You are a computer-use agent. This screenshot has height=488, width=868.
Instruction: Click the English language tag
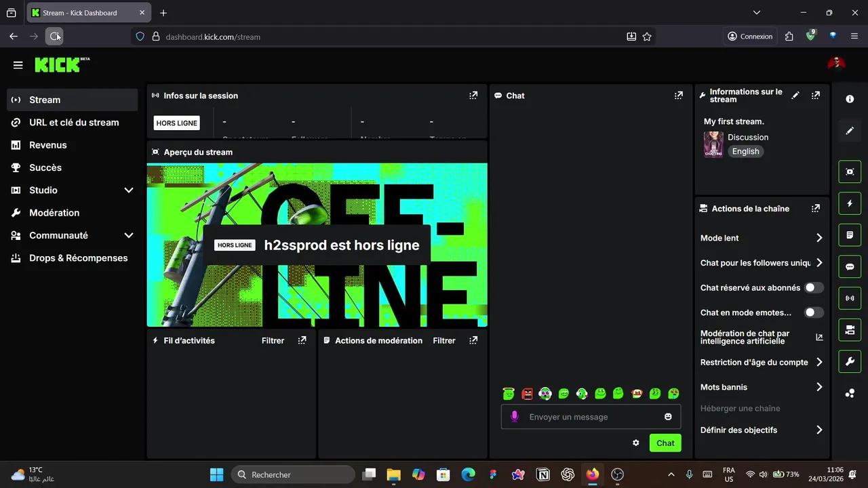click(745, 151)
